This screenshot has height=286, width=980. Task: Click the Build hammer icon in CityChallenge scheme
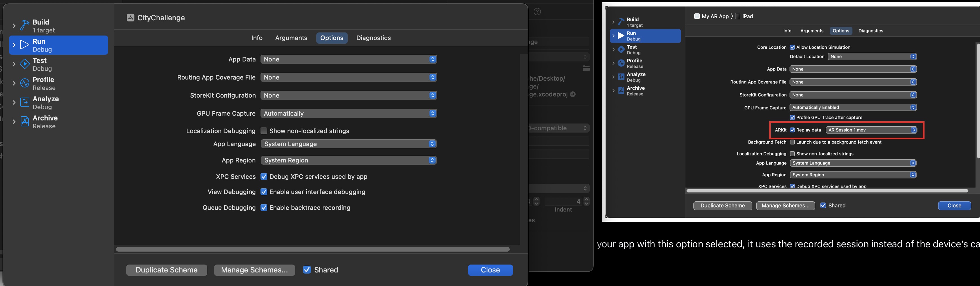pos(25,26)
